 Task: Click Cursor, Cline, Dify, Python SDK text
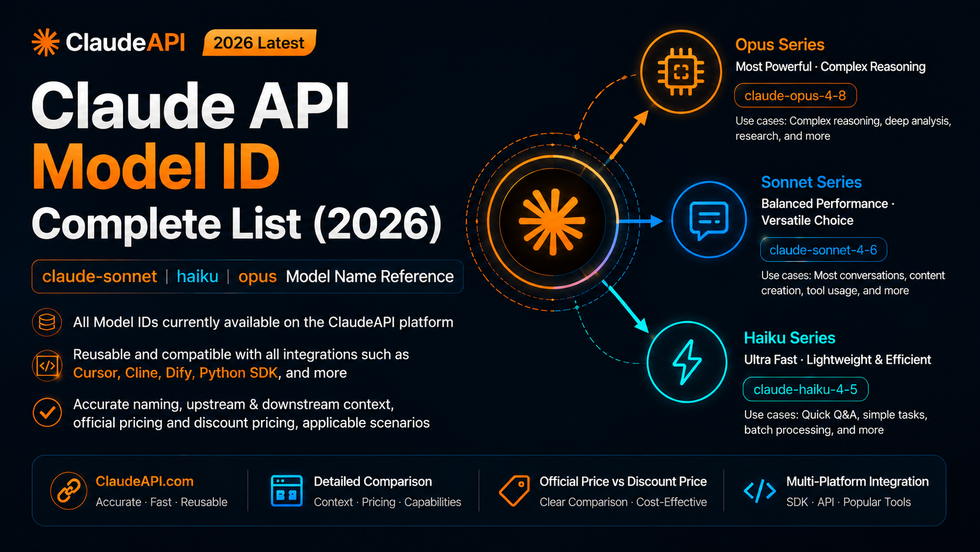click(x=175, y=373)
